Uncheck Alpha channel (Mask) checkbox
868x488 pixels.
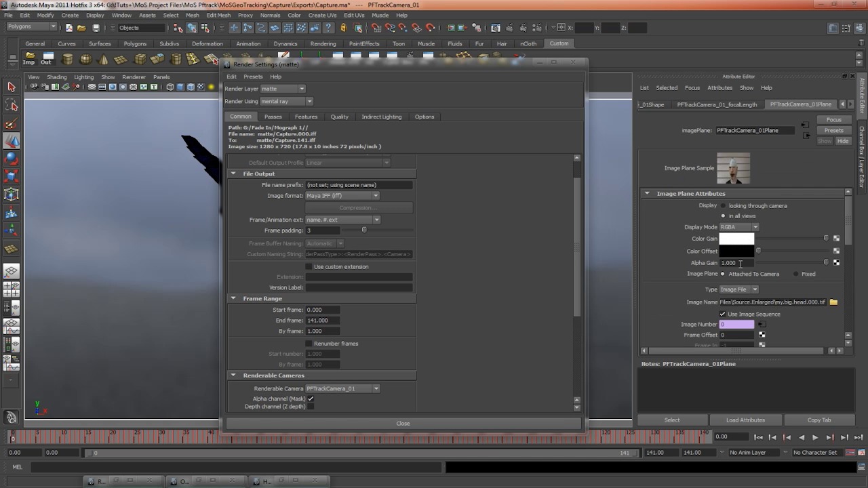tap(311, 399)
